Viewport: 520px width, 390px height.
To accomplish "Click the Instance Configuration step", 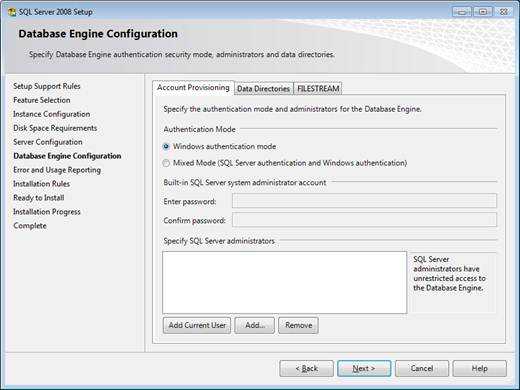I will (52, 114).
